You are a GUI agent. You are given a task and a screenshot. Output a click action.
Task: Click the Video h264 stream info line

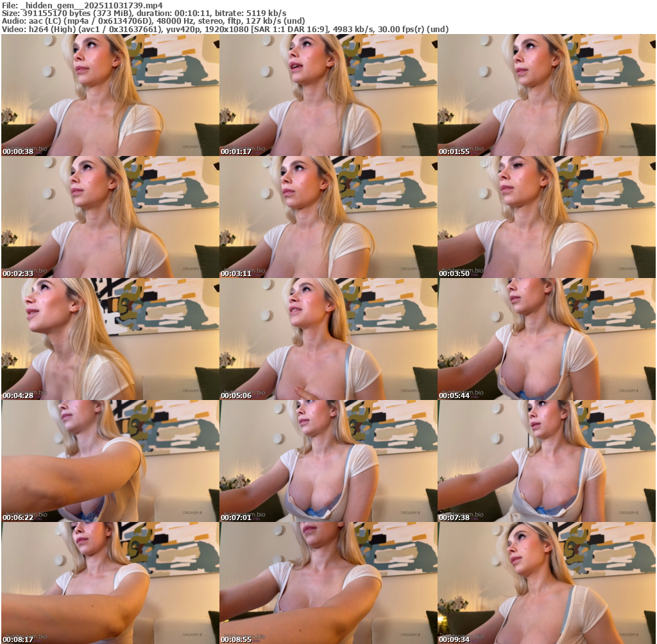(x=225, y=29)
